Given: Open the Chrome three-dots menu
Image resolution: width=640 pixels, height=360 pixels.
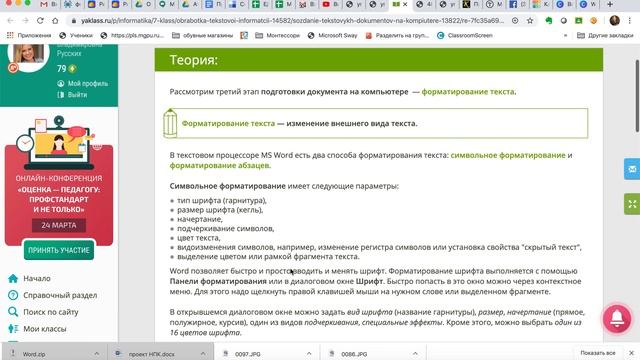Looking at the screenshot, I should (630, 20).
